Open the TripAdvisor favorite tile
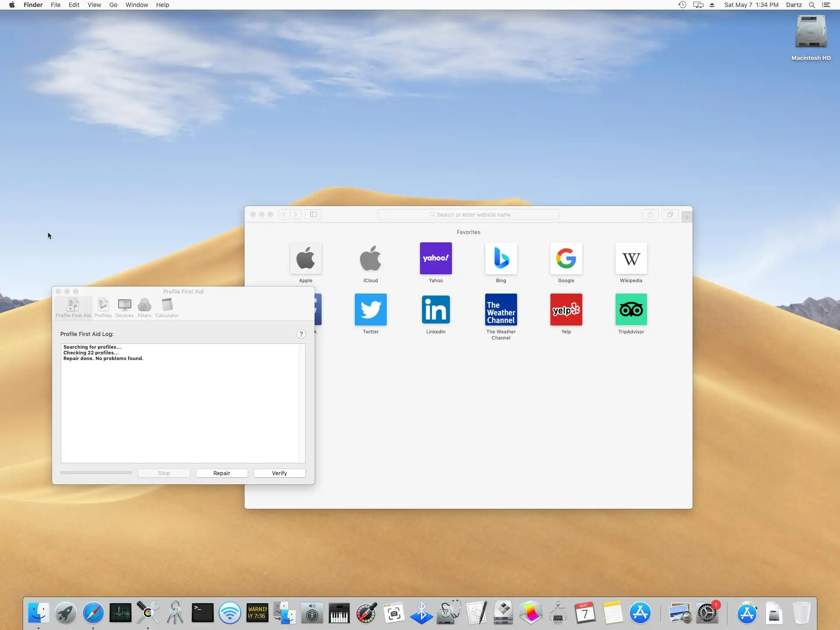 (630, 310)
